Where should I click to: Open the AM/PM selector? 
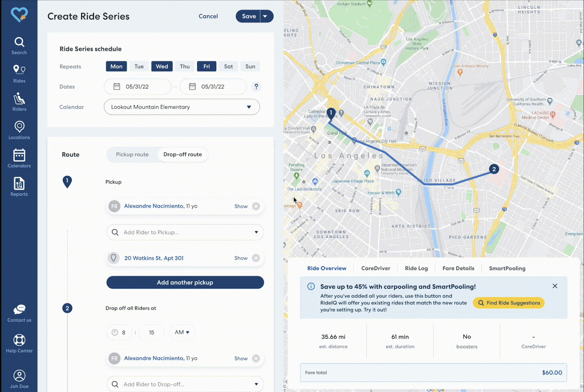182,332
